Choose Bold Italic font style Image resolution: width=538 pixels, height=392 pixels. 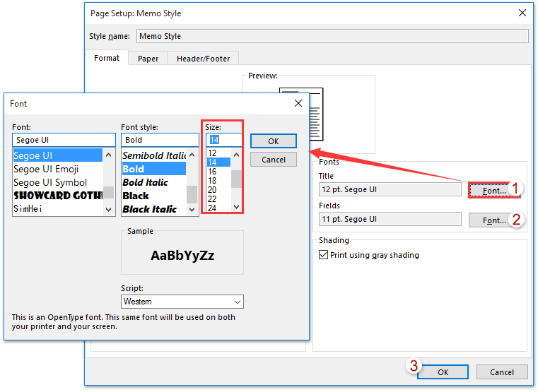point(154,182)
